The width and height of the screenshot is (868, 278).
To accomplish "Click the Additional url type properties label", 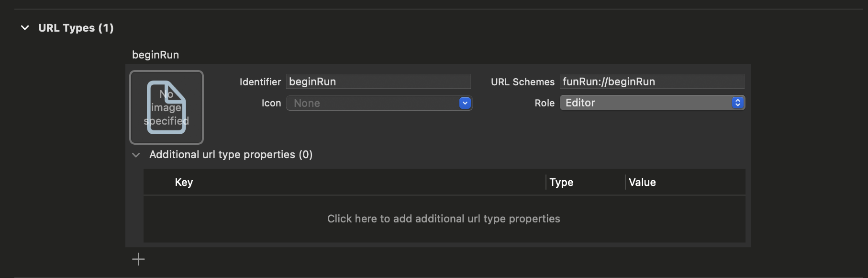I will [231, 154].
